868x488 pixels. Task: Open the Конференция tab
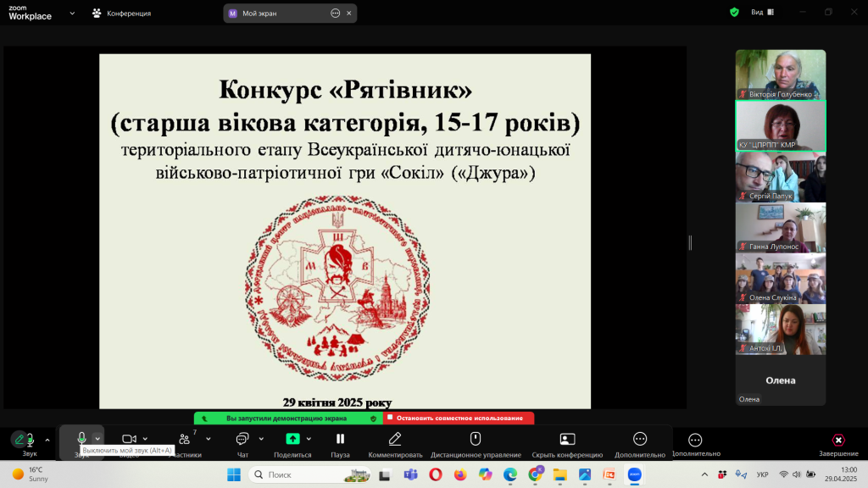[x=122, y=14]
